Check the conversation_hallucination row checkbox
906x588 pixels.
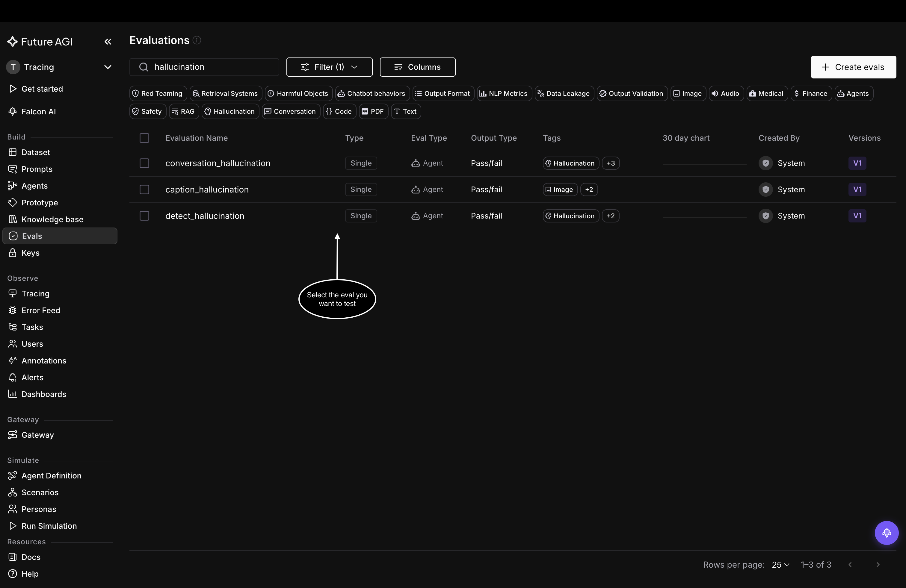coord(144,163)
